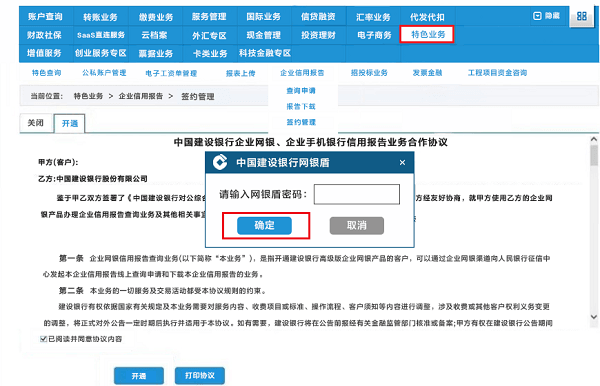Toggle the 已阅读并同意协议内容 checkbox
Image resolution: width=600 pixels, height=386 pixels.
(x=43, y=339)
